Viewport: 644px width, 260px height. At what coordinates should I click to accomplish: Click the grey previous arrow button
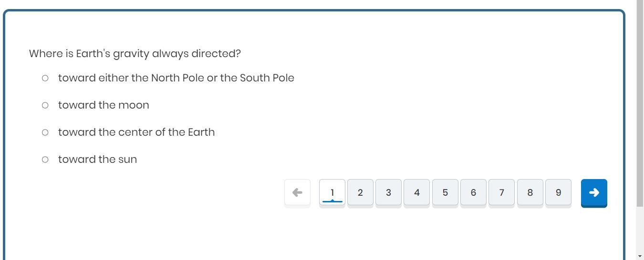coord(297,192)
